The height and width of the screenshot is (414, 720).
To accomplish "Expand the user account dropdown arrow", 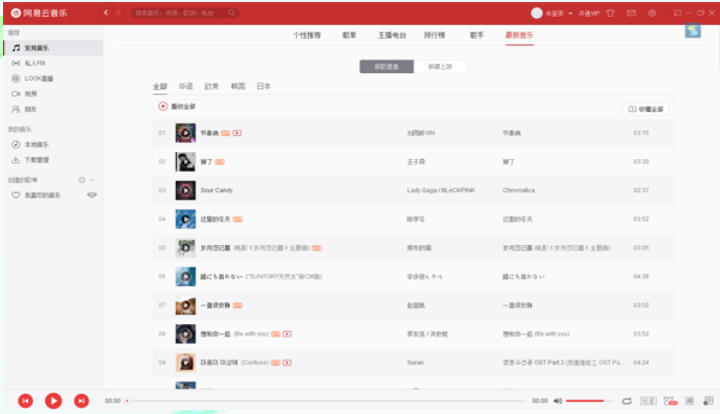I will (570, 13).
